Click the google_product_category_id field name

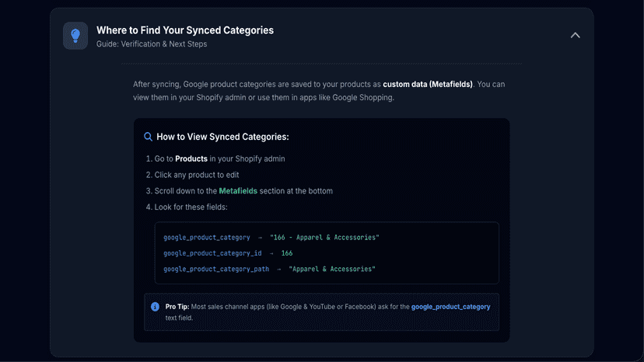pos(212,253)
